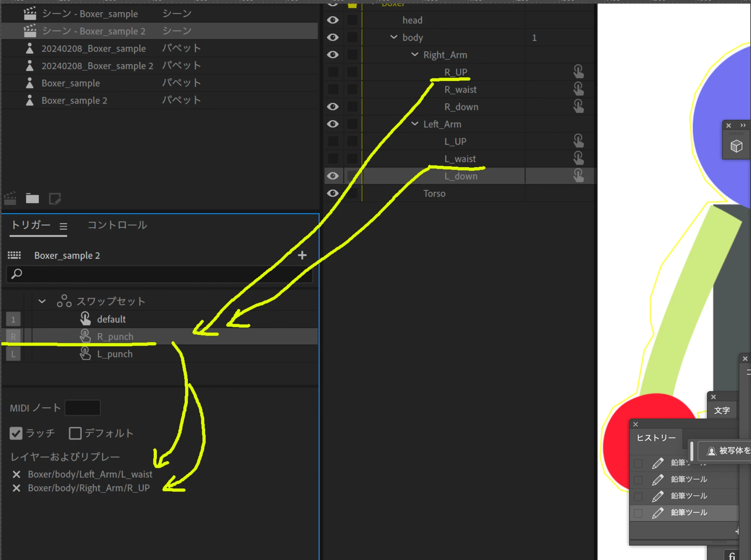Enable the デフォルト checkbox
751x560 pixels.
click(x=75, y=433)
